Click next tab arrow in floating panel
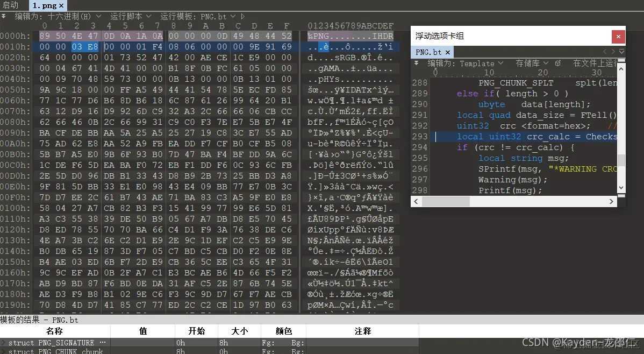 613,52
